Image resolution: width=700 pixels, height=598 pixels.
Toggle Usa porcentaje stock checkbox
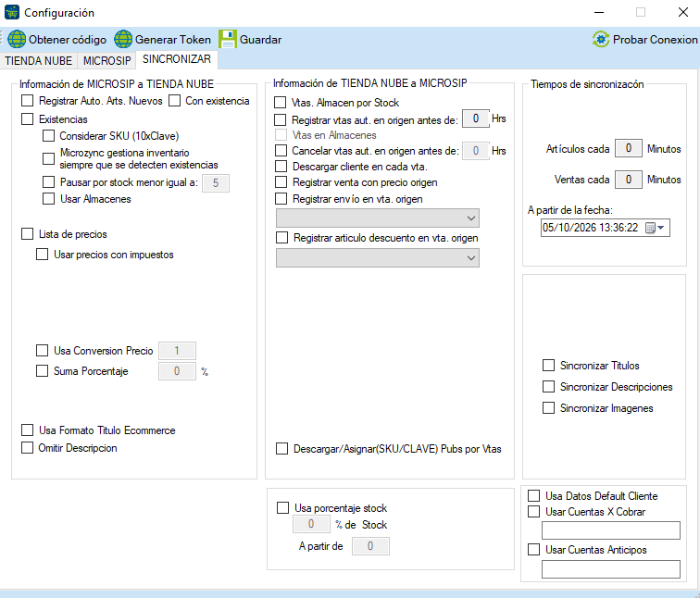tap(282, 508)
